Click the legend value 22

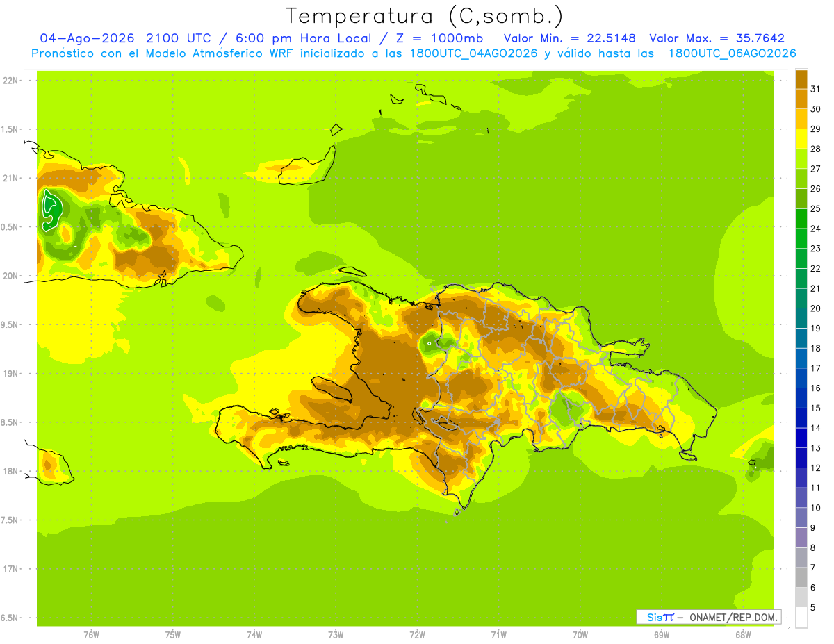(816, 268)
